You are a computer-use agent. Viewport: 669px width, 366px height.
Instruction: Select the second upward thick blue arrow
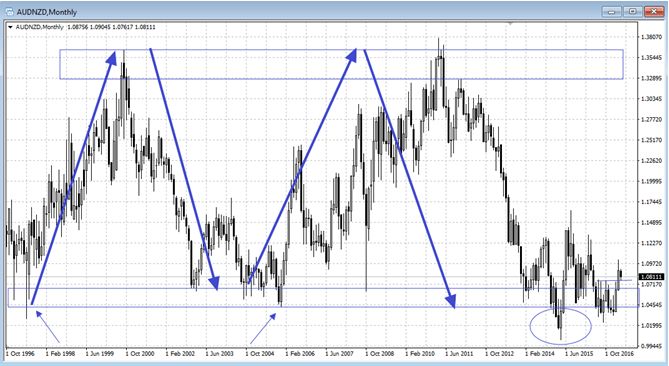302,166
